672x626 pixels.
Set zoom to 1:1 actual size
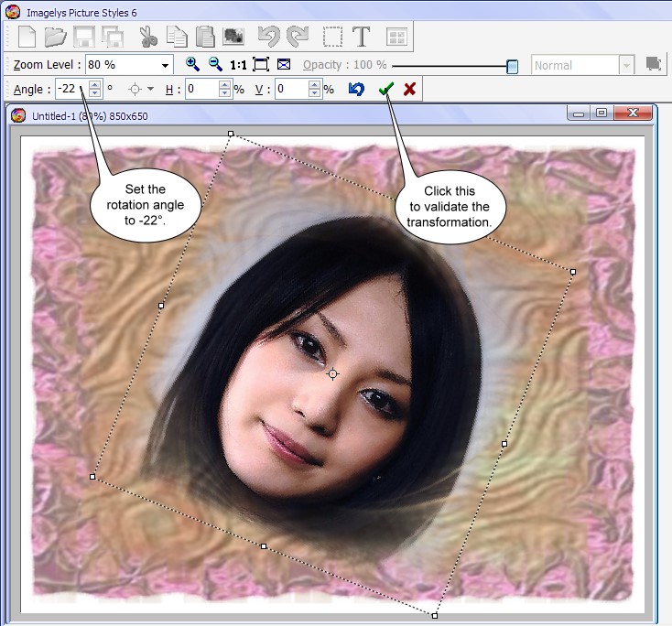click(238, 65)
